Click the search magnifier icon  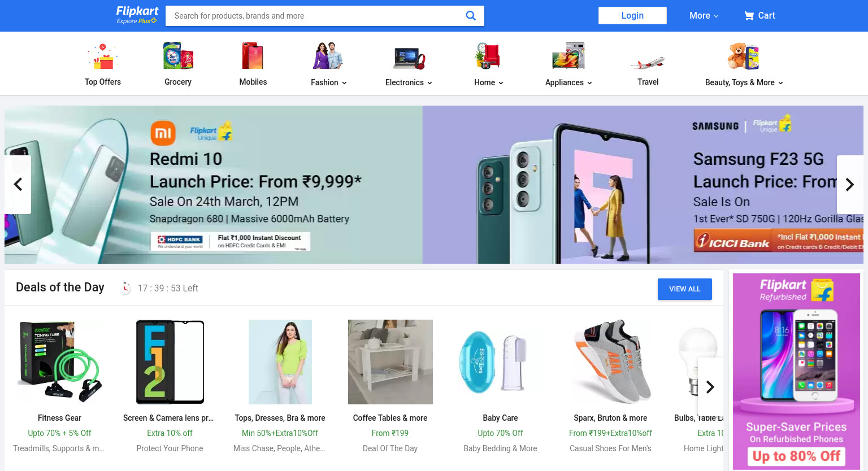pos(471,16)
